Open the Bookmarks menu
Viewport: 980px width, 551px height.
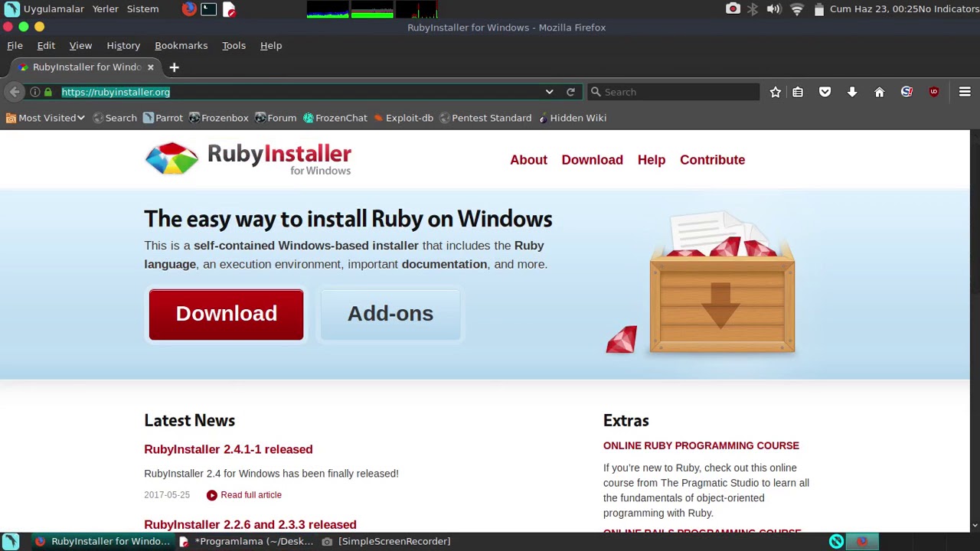click(181, 46)
